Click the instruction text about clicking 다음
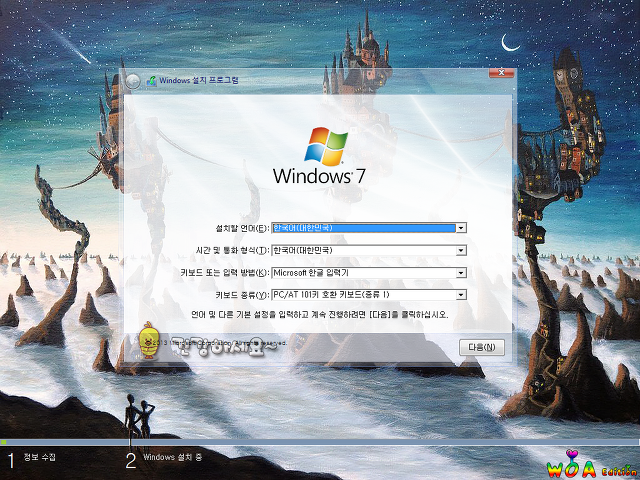 coord(320,315)
